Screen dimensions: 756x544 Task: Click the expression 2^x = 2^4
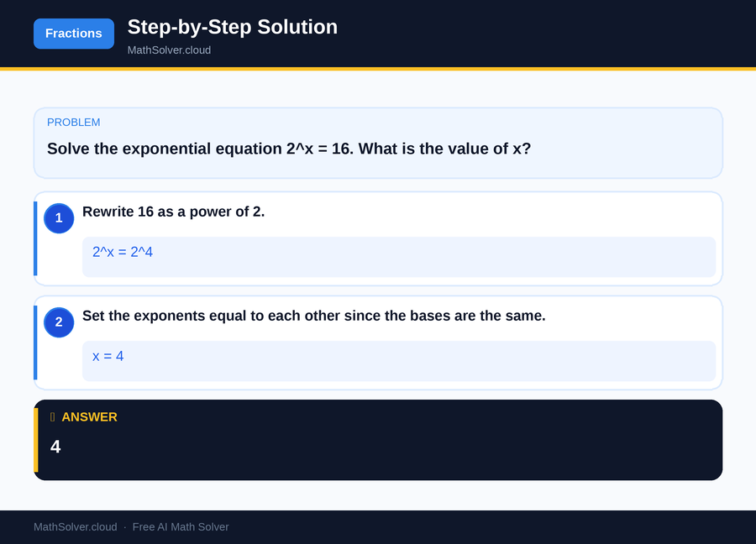tap(122, 252)
